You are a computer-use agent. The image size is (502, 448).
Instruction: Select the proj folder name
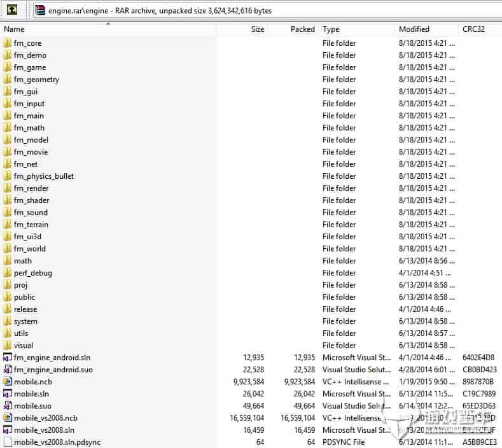tap(20, 285)
